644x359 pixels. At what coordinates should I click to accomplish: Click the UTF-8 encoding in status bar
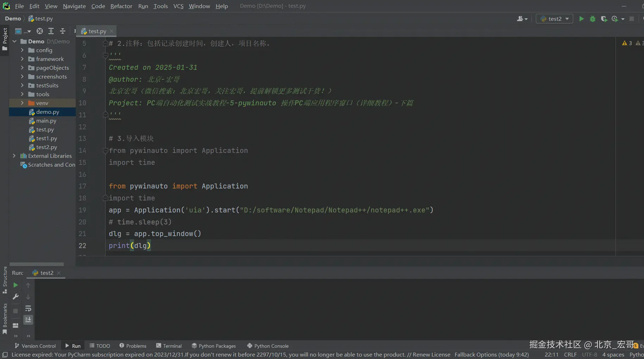point(589,355)
